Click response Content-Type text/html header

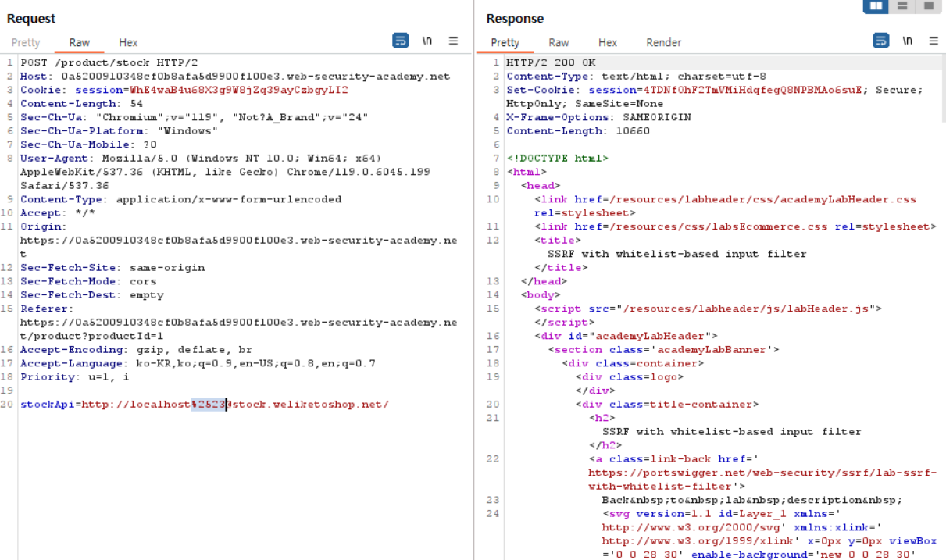click(637, 77)
